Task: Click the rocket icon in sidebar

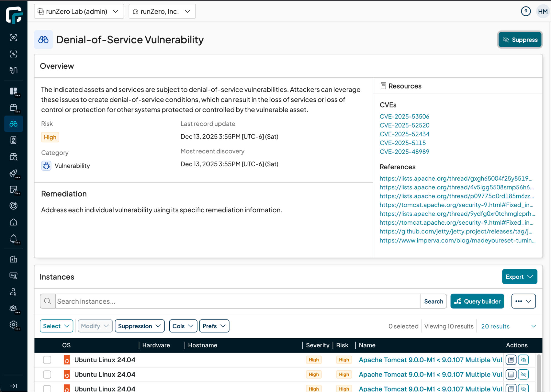Action: point(14,173)
